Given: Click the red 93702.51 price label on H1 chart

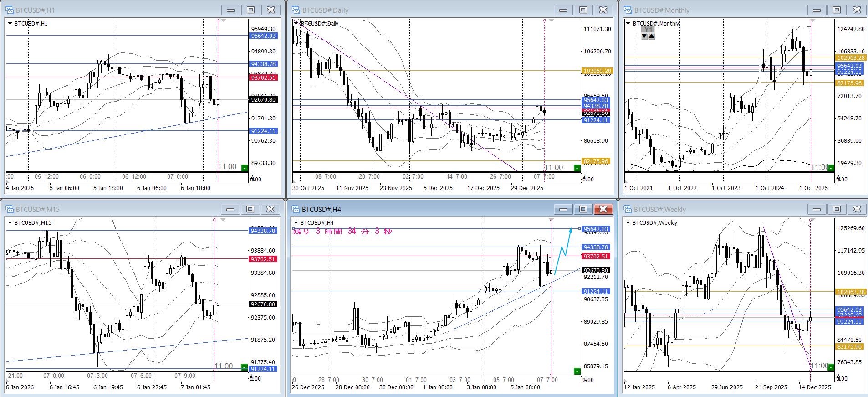Looking at the screenshot, I should pyautogui.click(x=263, y=78).
